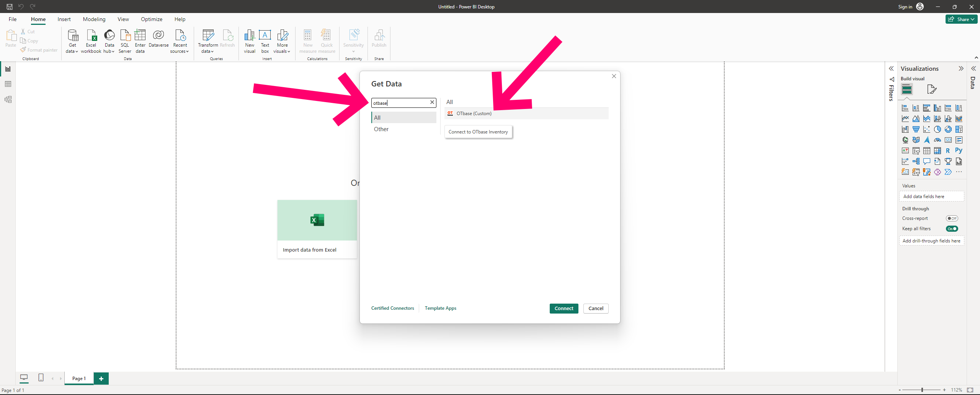This screenshot has width=980, height=395.
Task: Select the All category in Get Data
Action: tap(404, 118)
